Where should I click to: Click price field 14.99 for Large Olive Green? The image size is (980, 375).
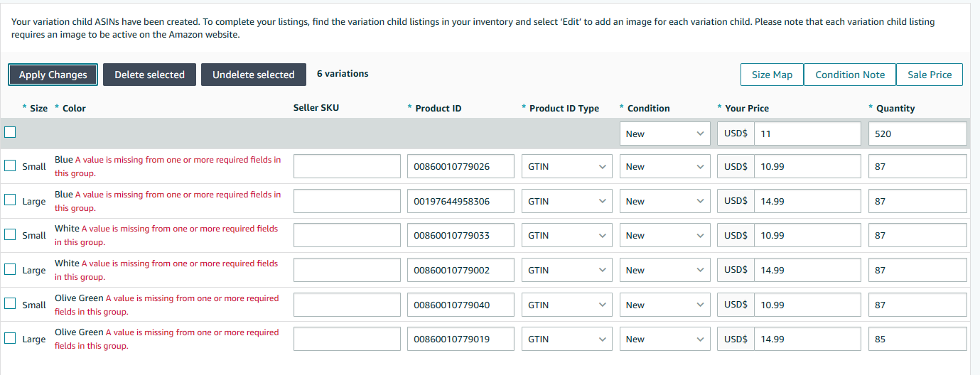coord(807,339)
